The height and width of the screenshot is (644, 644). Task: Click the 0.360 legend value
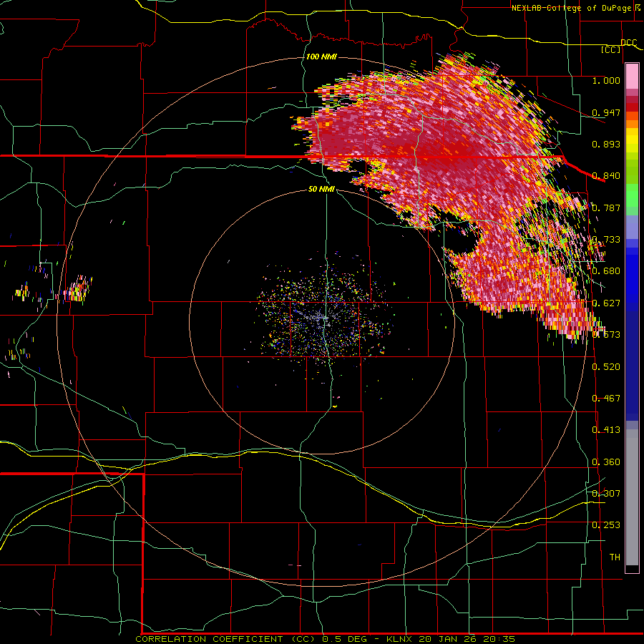pos(606,462)
